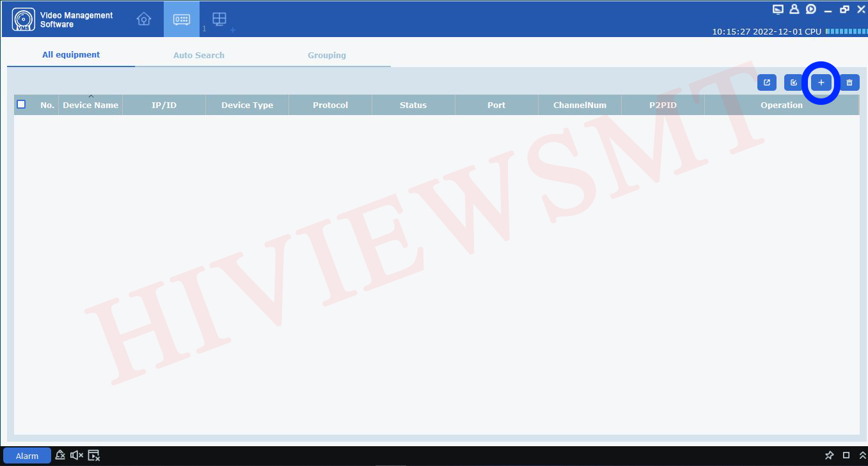Sort by the Device Name column header
Viewport: 868px width, 466px height.
90,105
